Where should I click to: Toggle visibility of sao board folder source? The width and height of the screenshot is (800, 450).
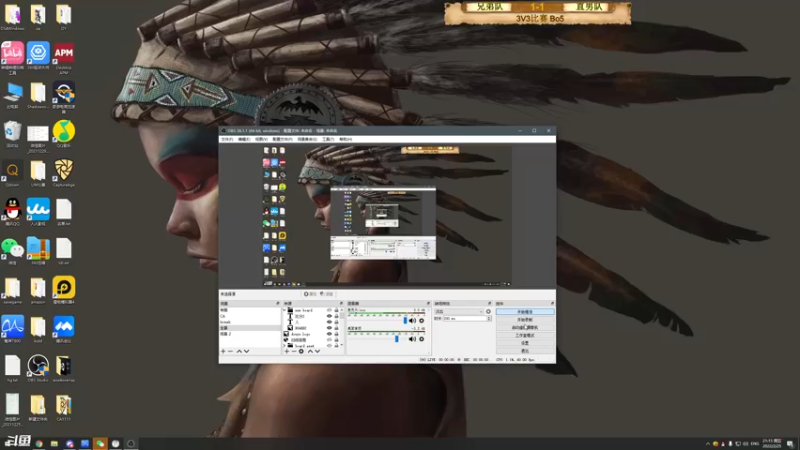(x=330, y=310)
